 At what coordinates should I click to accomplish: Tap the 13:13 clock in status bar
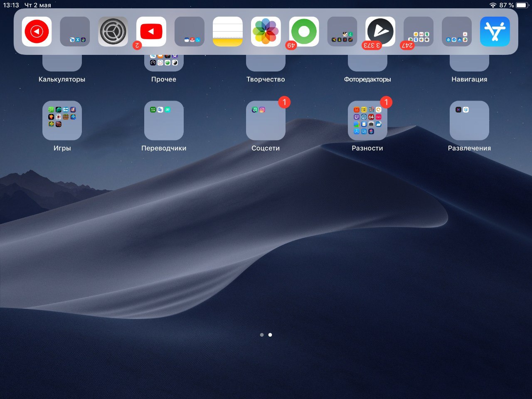point(11,5)
